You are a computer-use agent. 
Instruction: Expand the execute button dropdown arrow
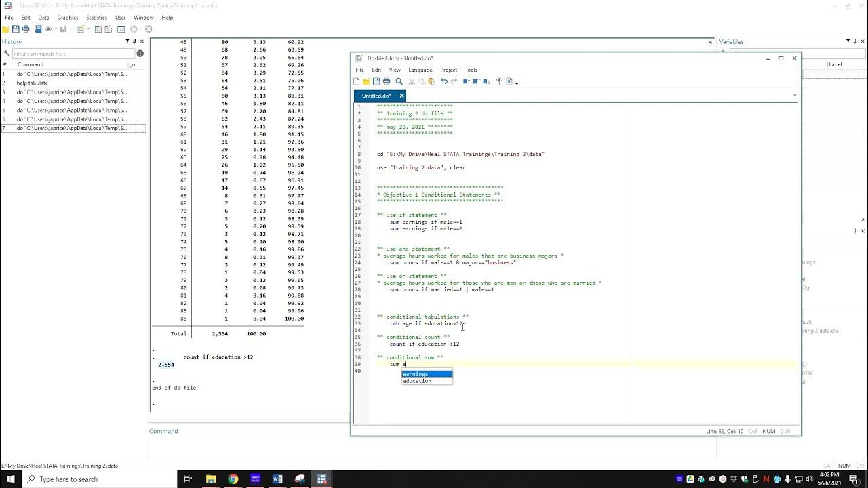(x=517, y=83)
